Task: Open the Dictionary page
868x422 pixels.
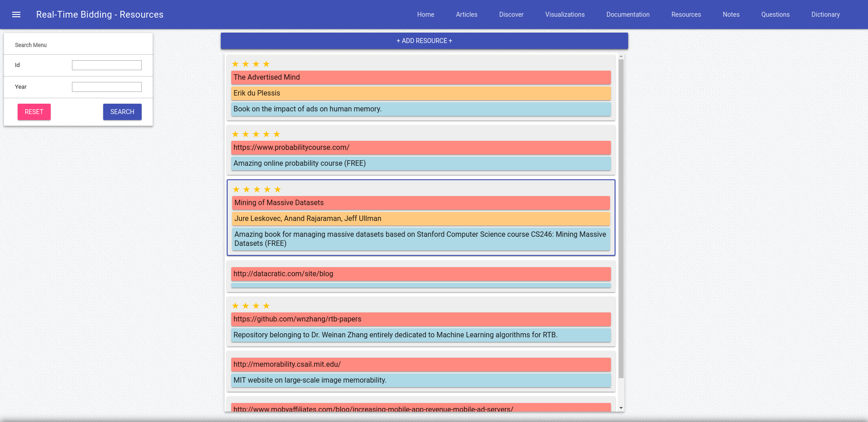Action: (x=825, y=14)
